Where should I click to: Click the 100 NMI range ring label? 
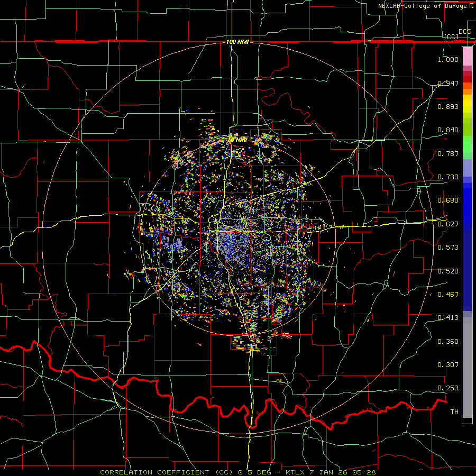(237, 42)
